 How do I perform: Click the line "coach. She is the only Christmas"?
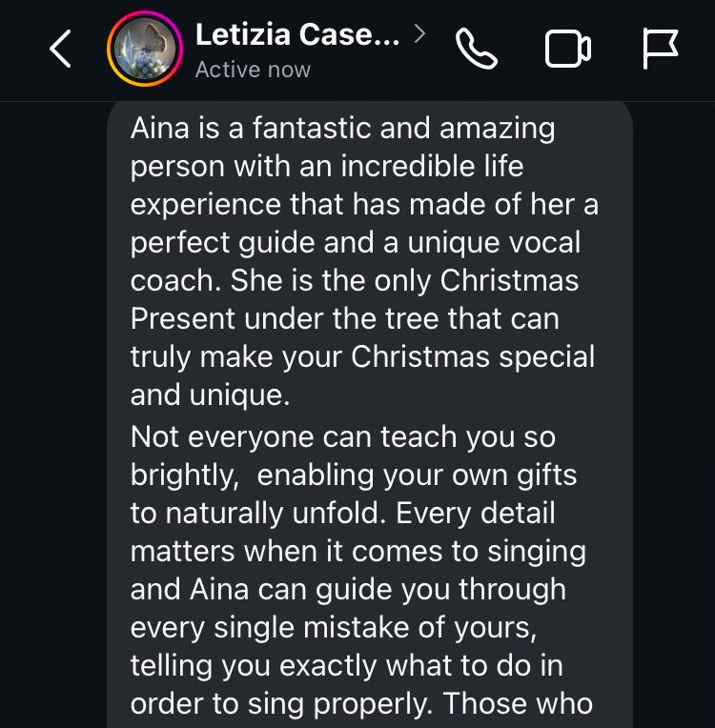tap(355, 280)
